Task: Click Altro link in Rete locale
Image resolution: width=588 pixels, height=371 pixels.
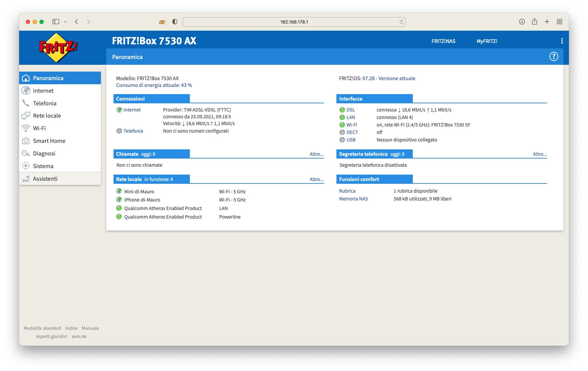Action: click(316, 179)
